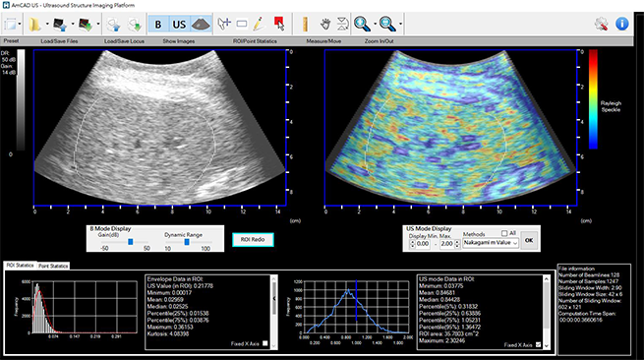
Task: Open the settings tools icon
Action: [x=602, y=24]
